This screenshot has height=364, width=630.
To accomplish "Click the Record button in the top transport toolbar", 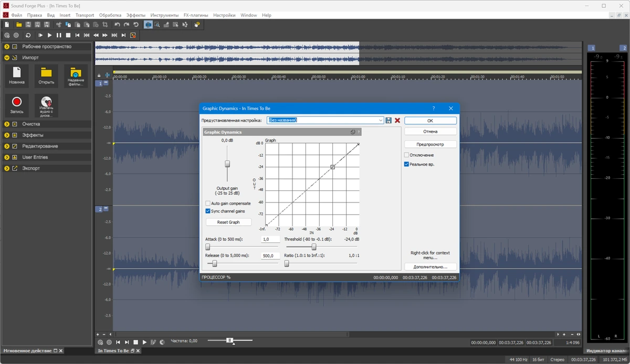I will 16,35.
